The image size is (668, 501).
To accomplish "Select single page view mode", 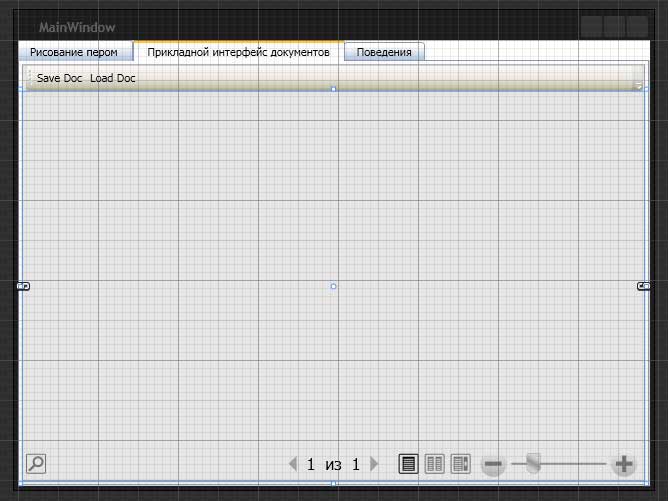I will [408, 464].
